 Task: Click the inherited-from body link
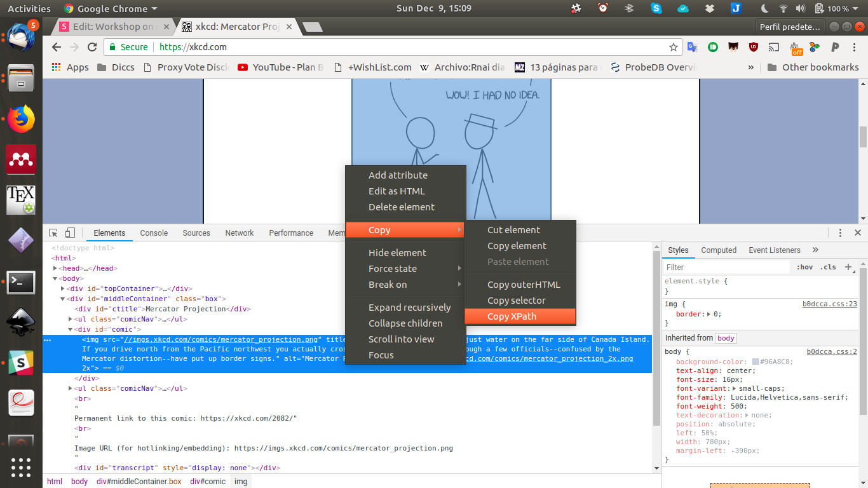(x=726, y=339)
